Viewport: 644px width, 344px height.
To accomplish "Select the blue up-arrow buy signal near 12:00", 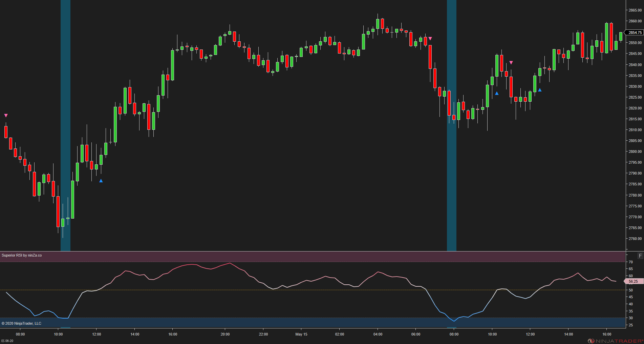I will (x=101, y=181).
